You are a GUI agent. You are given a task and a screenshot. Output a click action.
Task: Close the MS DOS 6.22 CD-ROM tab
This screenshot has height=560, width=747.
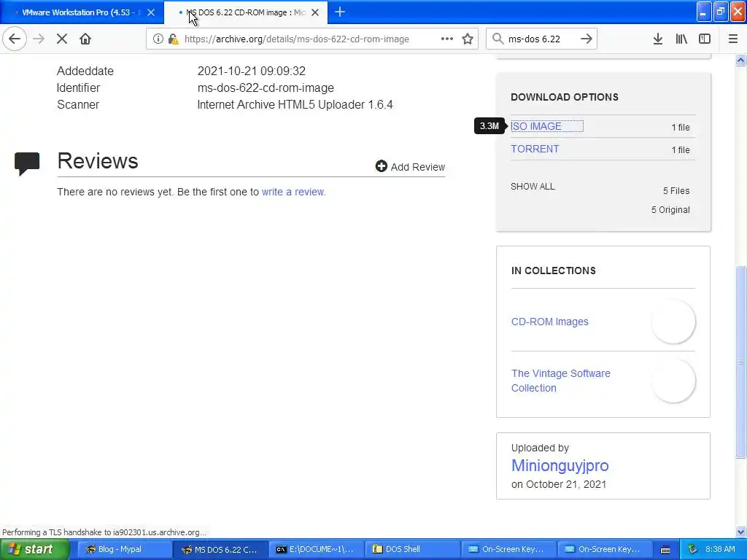[315, 12]
